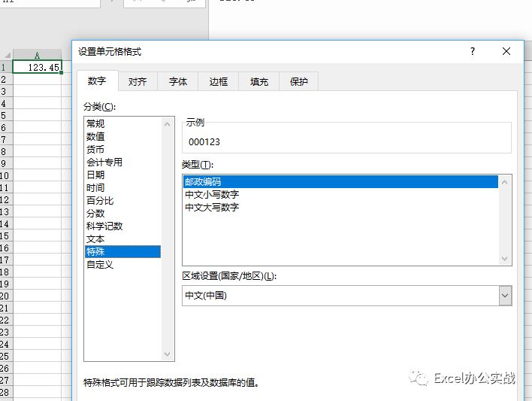Select row 2 header

click(x=6, y=79)
